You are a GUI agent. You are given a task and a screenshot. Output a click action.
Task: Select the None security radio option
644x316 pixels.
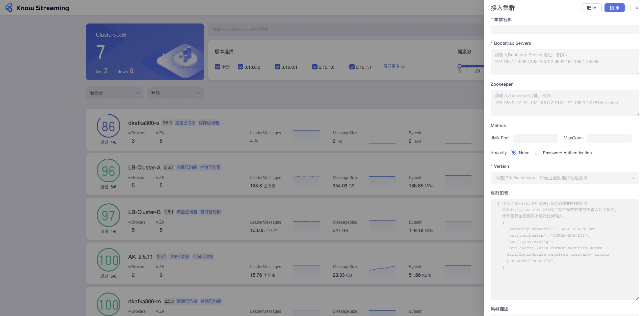513,153
